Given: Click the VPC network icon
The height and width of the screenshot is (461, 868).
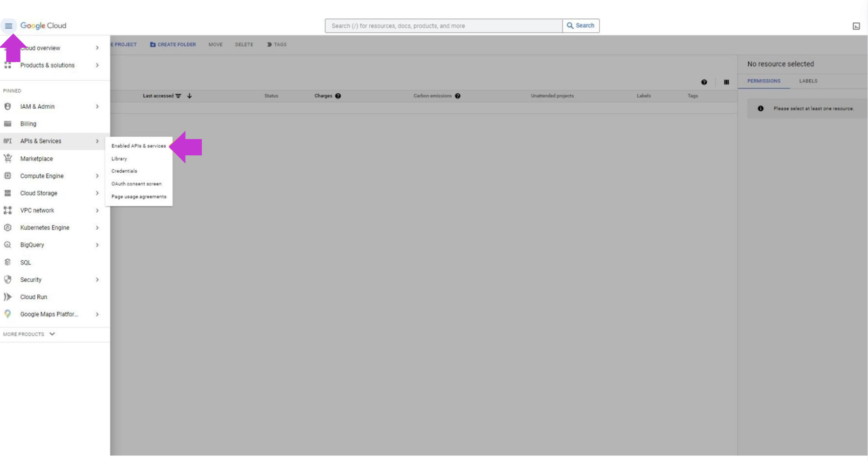Looking at the screenshot, I should click(7, 210).
